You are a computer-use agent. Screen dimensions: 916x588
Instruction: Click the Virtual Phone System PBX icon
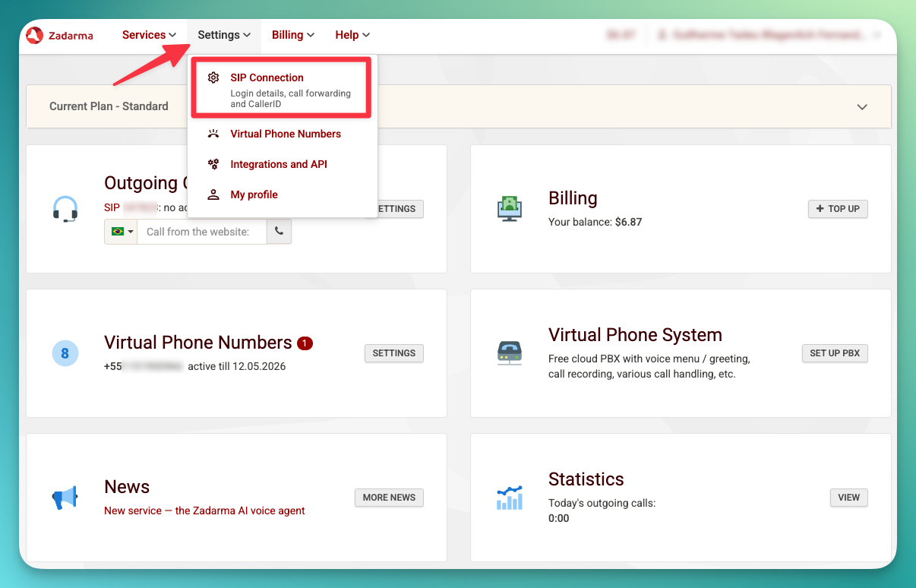point(510,353)
